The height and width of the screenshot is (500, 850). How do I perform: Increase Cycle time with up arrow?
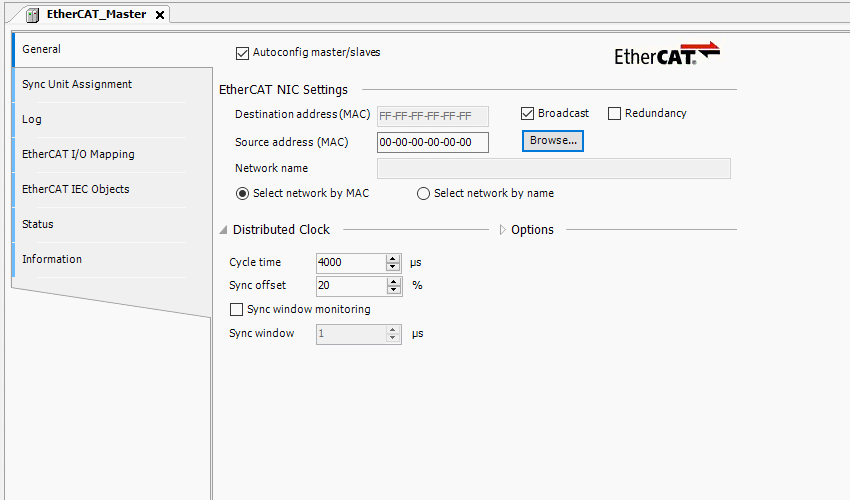pos(393,259)
